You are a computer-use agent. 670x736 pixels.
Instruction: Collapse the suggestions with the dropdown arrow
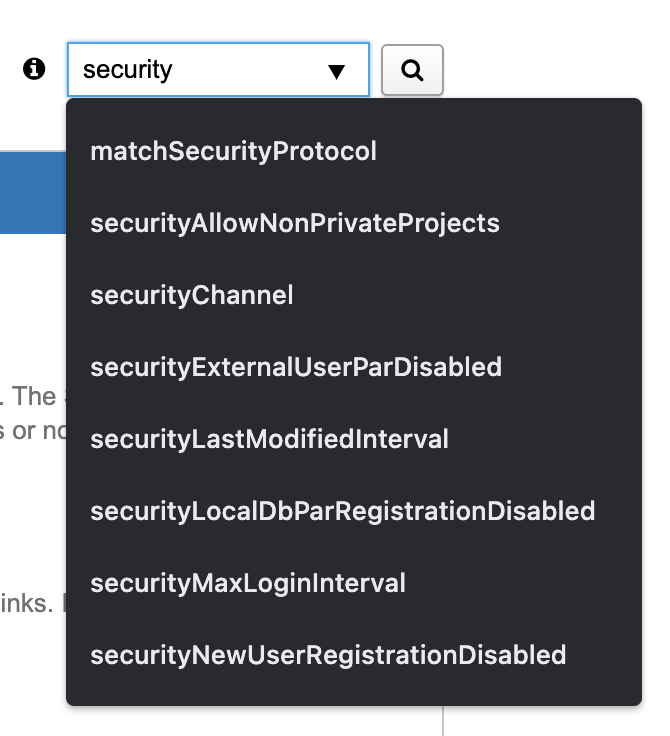tap(336, 71)
